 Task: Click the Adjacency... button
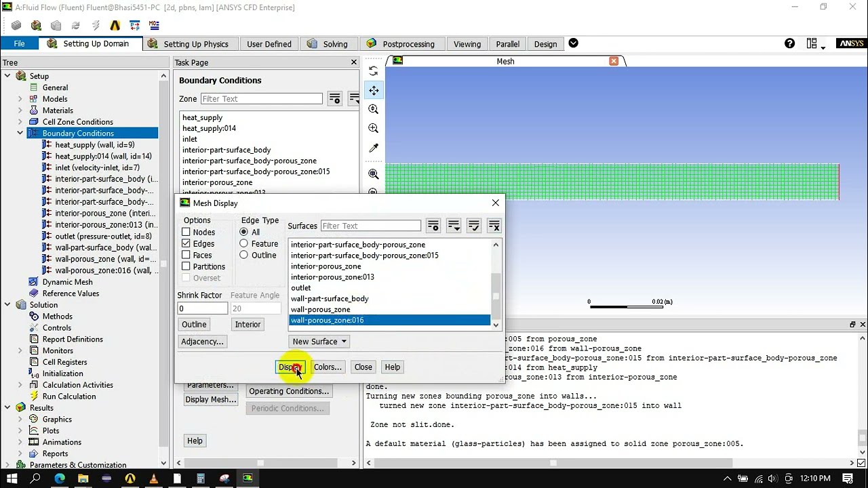point(202,342)
